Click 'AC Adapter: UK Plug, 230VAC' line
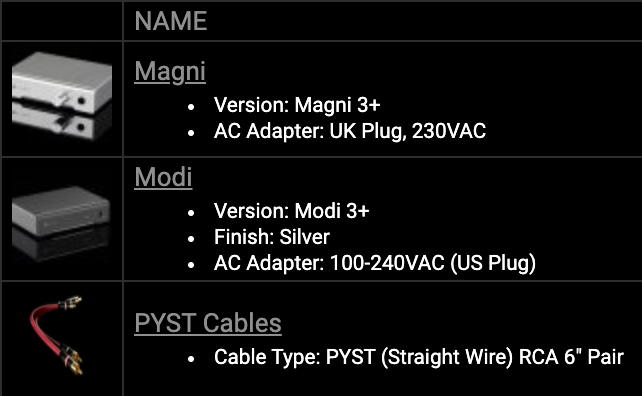 pyautogui.click(x=350, y=131)
